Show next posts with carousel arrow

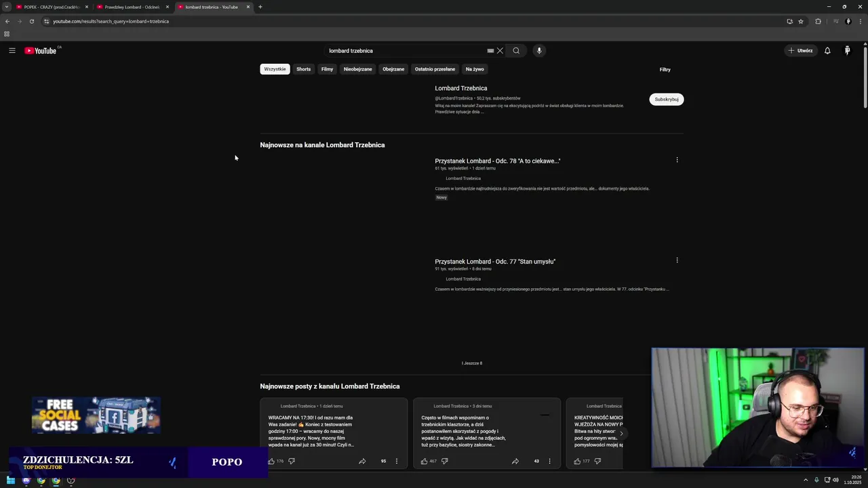click(621, 434)
